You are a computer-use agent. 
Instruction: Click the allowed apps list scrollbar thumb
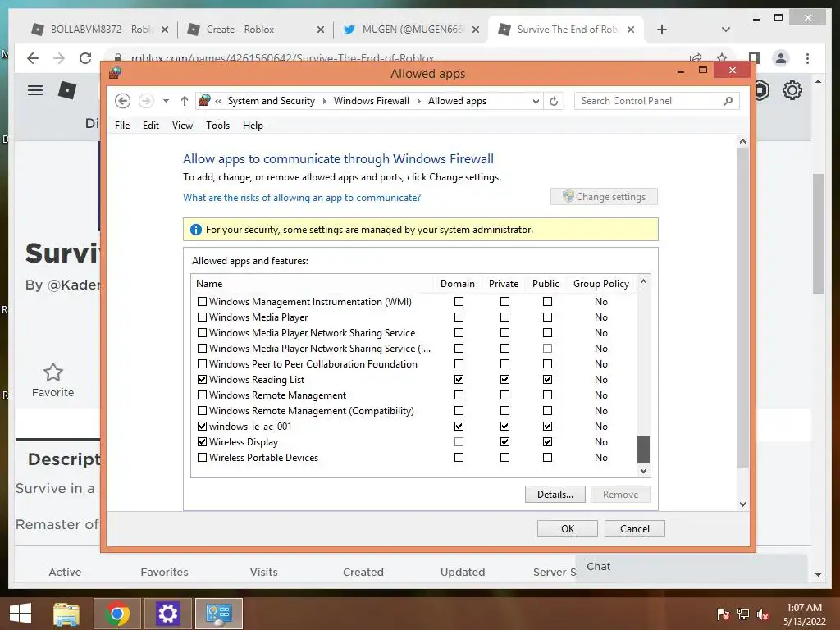coord(643,450)
